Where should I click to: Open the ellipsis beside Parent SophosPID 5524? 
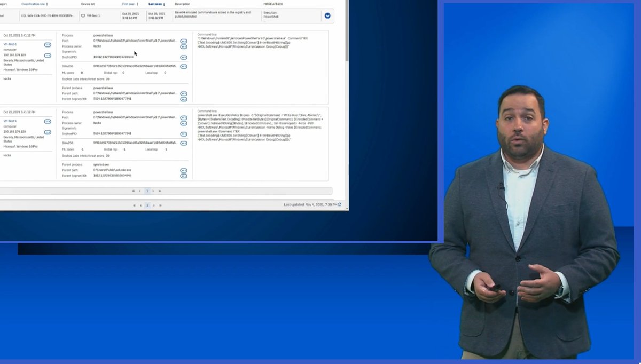coord(184,99)
